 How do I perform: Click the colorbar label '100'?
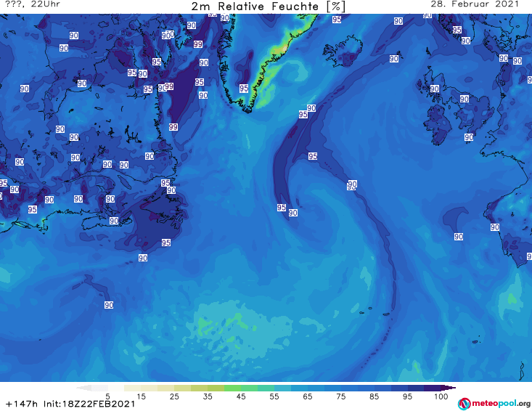441,396
